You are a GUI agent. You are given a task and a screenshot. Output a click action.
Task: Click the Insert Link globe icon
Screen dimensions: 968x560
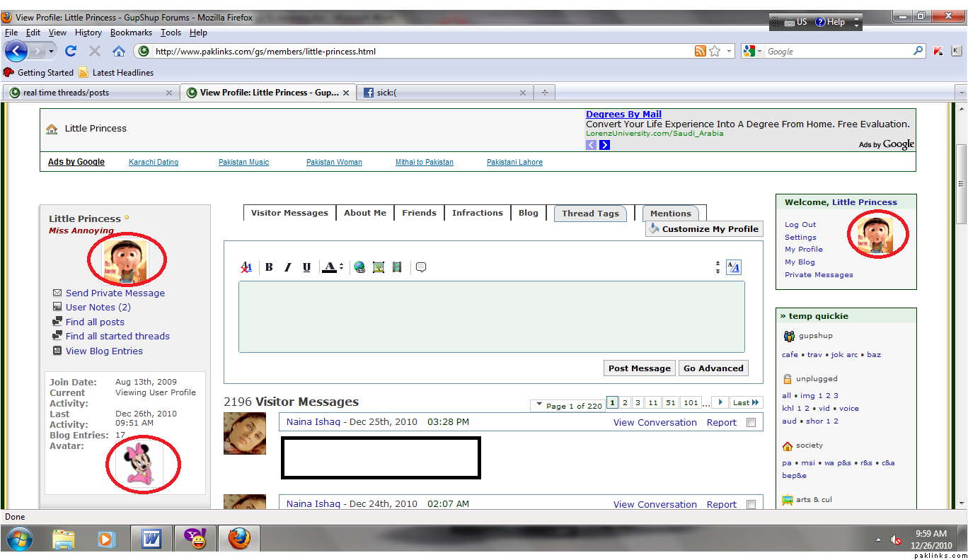point(359,267)
